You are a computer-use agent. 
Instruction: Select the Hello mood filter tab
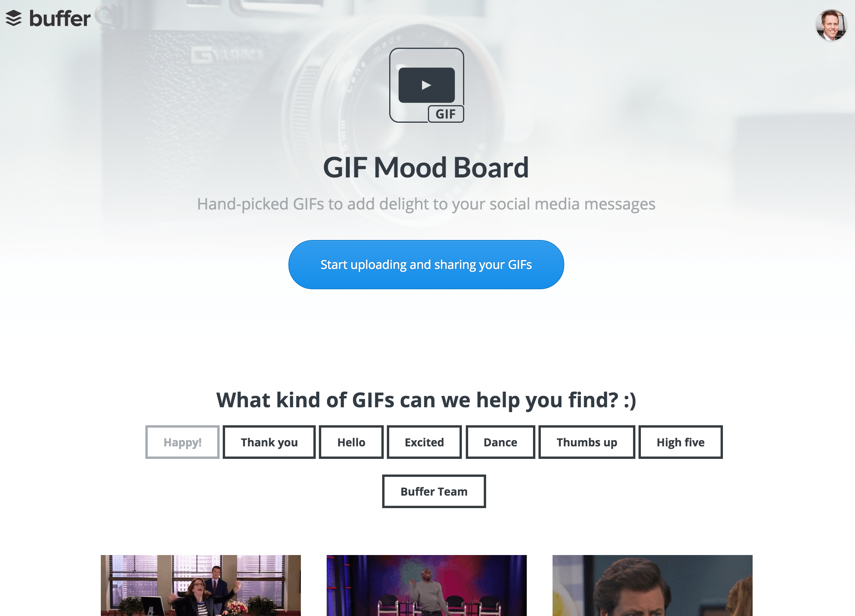351,441
